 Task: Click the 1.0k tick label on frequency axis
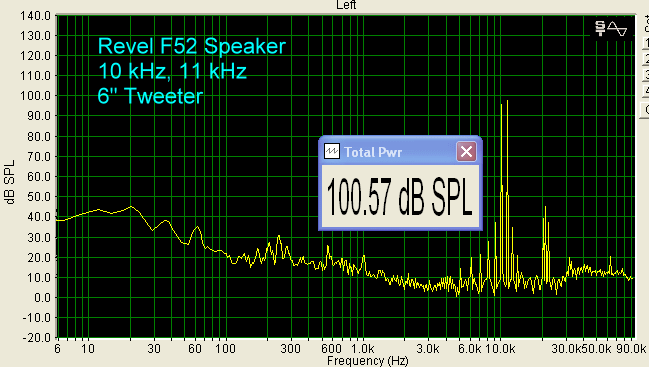coord(363,348)
